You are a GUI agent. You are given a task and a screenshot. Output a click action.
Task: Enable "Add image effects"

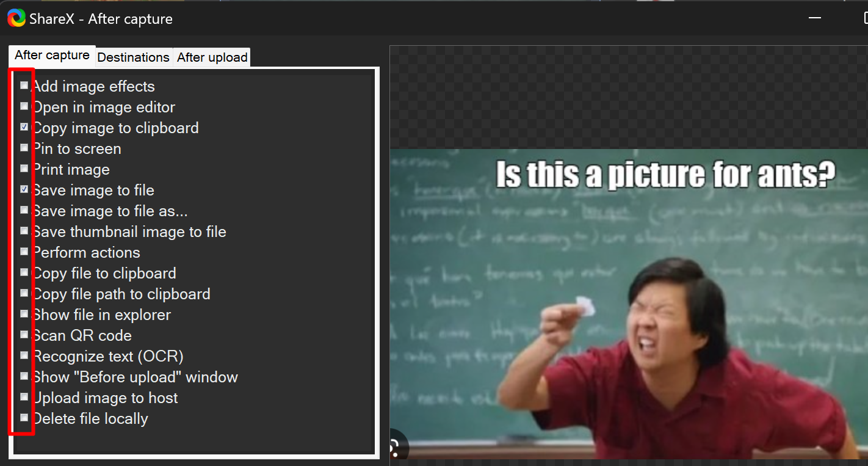click(24, 85)
